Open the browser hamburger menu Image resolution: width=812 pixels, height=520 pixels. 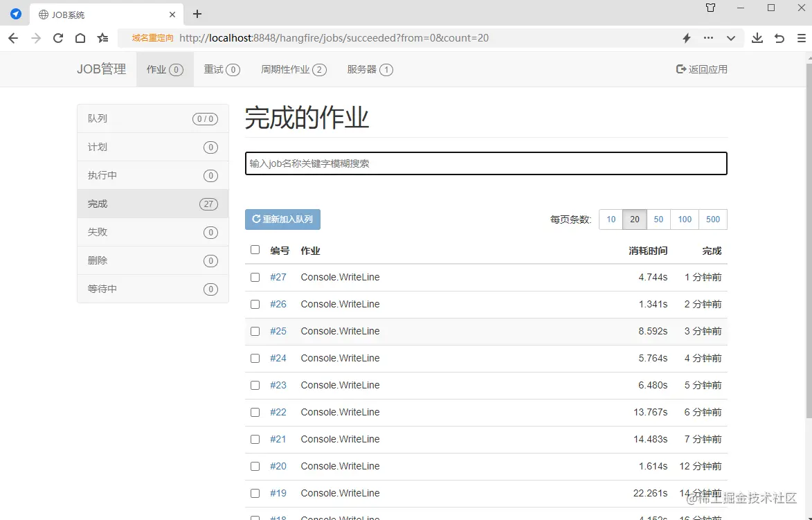pos(801,38)
